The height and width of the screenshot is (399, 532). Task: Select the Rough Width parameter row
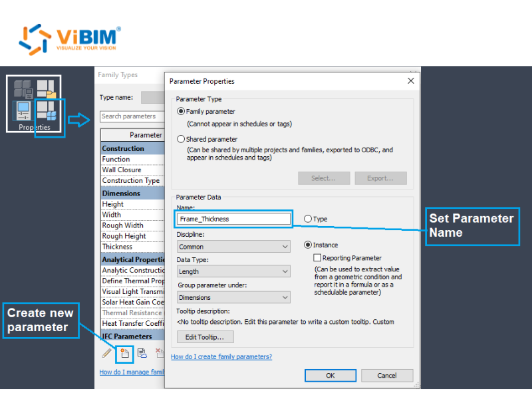(x=132, y=225)
